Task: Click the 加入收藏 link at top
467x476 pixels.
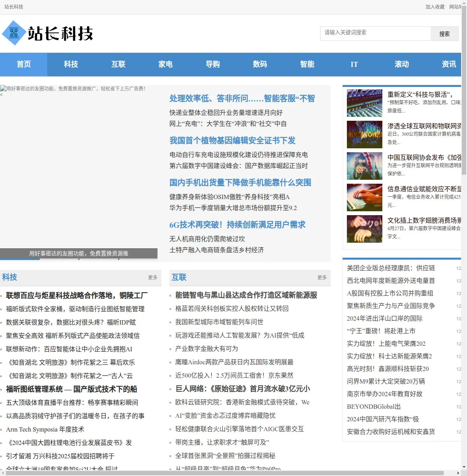Action: [x=435, y=7]
